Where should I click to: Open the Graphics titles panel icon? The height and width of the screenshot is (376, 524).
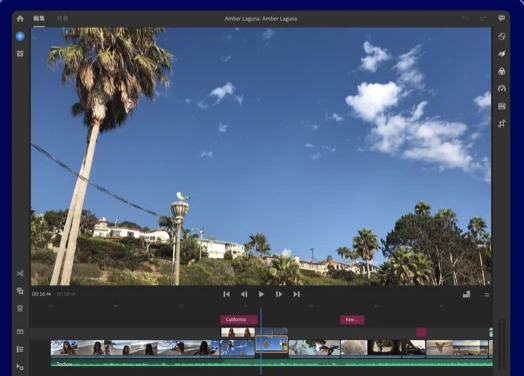[x=502, y=36]
